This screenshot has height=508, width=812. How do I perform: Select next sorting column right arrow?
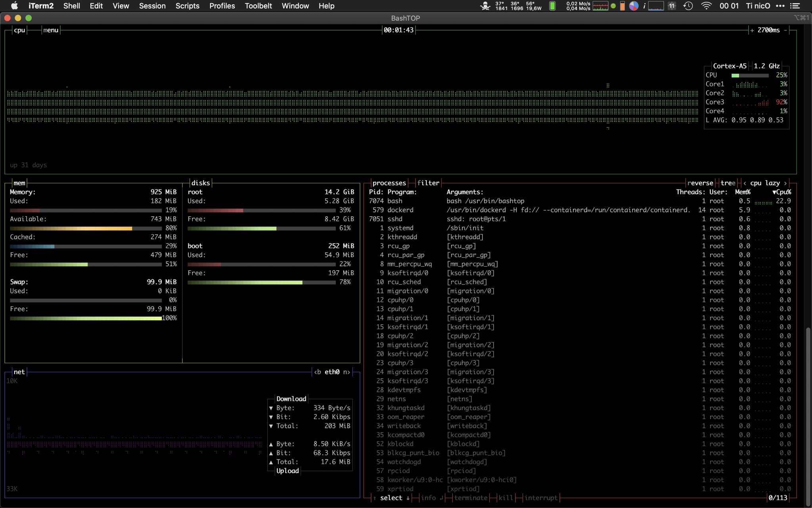785,183
